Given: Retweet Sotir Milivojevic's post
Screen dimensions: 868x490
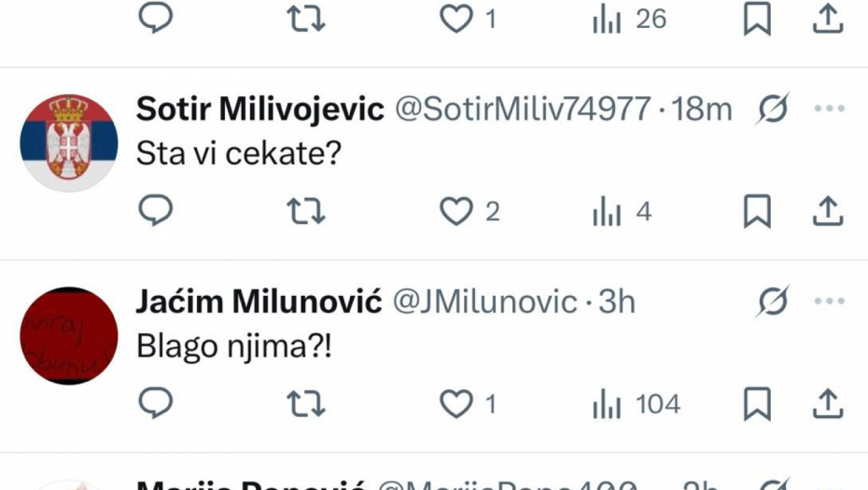Looking at the screenshot, I should coord(305,212).
